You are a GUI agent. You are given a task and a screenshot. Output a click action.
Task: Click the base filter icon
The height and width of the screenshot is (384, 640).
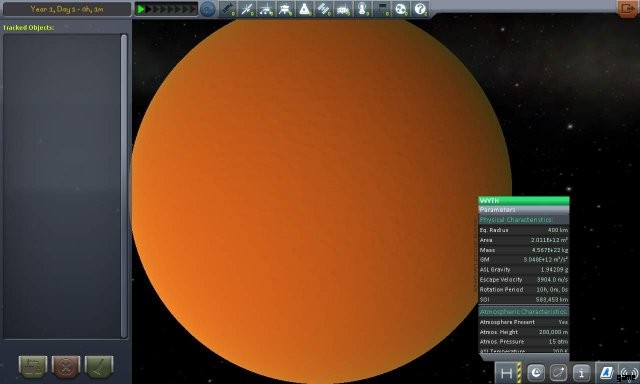tap(343, 9)
